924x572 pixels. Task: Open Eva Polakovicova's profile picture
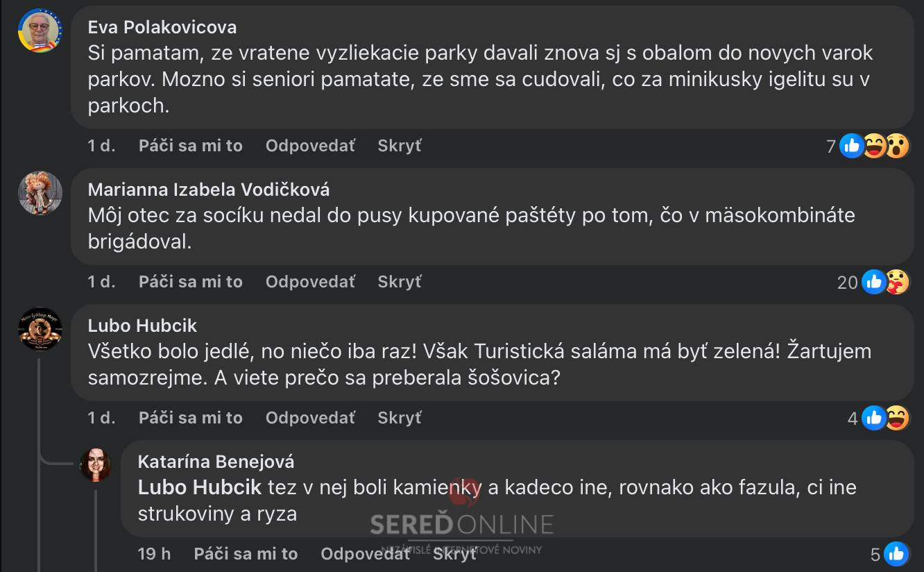coord(40,31)
